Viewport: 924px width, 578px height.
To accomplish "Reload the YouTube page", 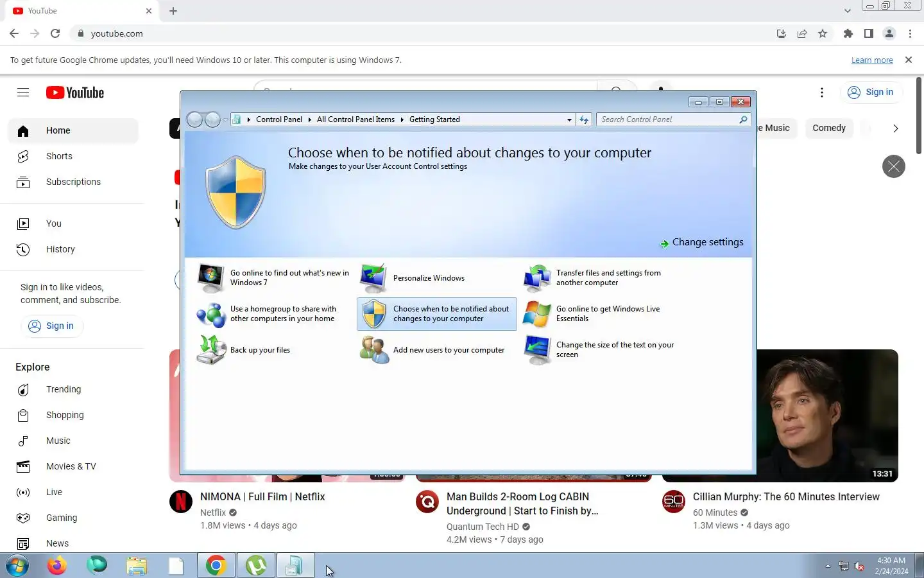I will [x=55, y=33].
